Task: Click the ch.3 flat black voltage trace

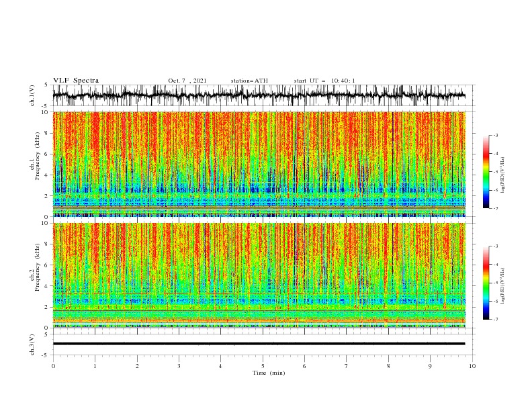Action: (x=259, y=344)
